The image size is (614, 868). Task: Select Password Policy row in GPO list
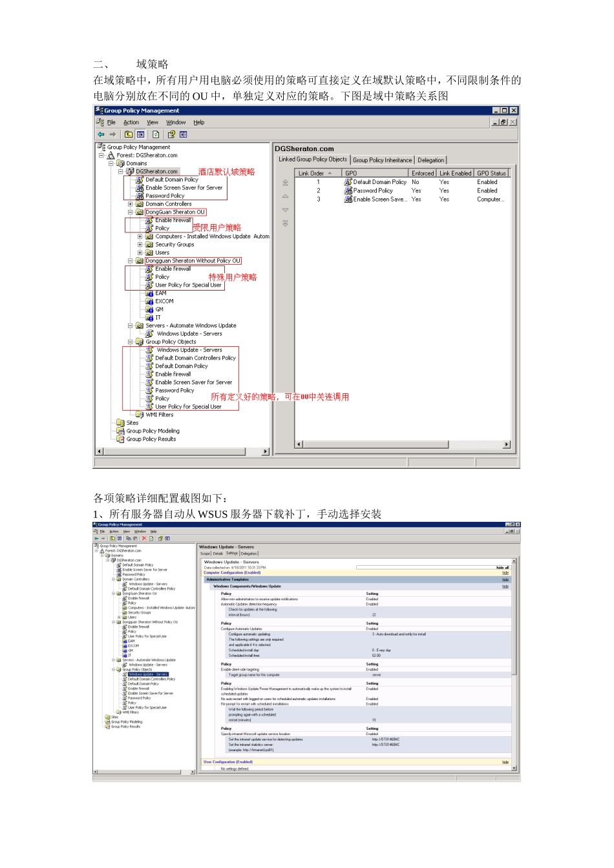point(373,191)
